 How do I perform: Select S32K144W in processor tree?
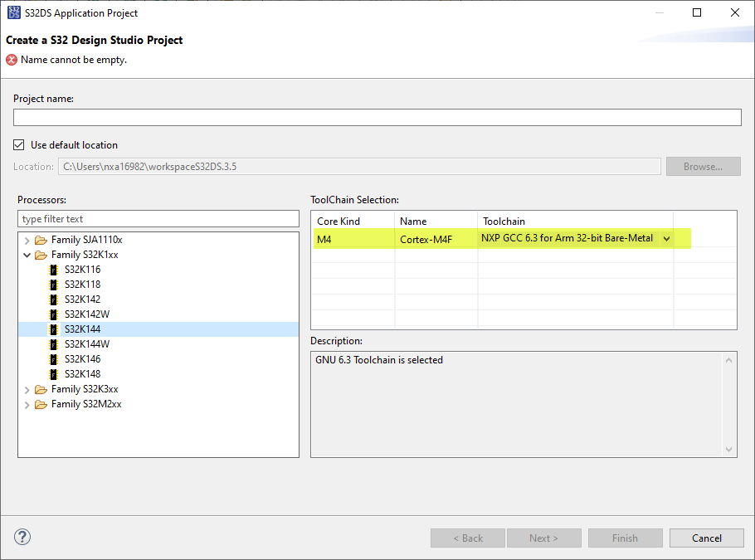pyautogui.click(x=86, y=344)
